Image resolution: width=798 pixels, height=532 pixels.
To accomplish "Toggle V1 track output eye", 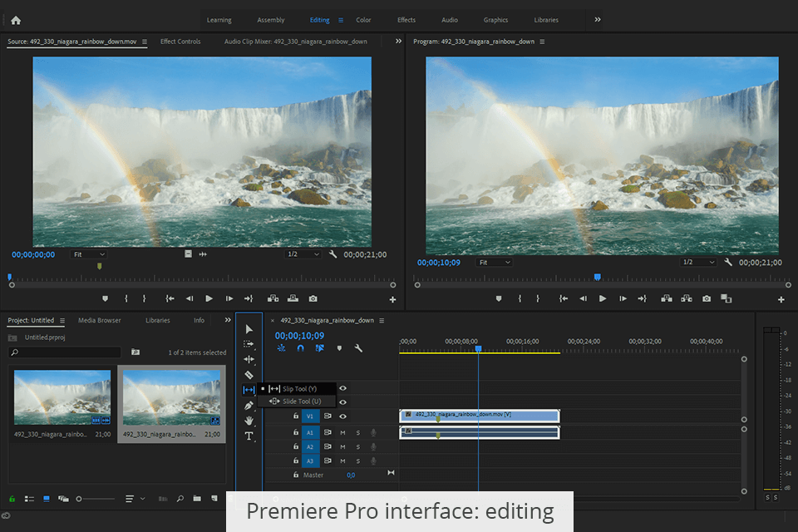I will pos(343,416).
